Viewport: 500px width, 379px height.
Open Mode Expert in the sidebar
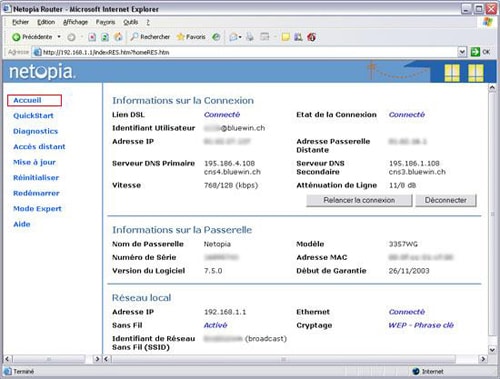pyautogui.click(x=37, y=209)
